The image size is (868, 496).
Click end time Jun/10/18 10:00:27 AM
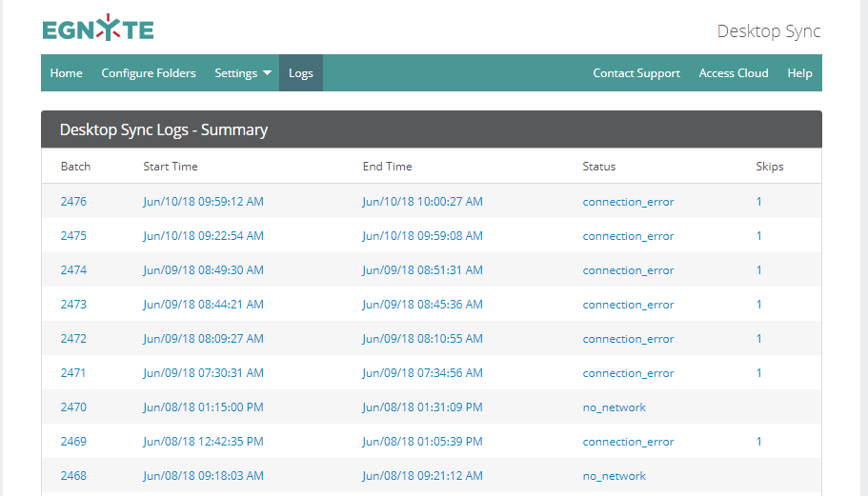[x=422, y=201]
